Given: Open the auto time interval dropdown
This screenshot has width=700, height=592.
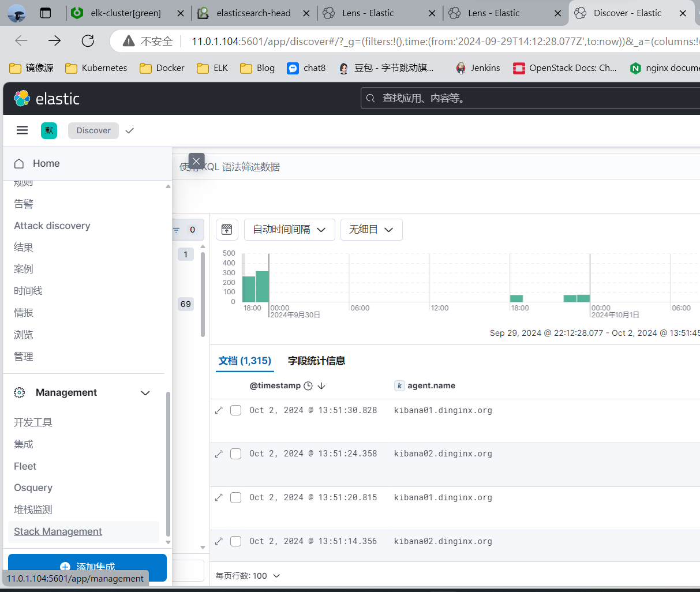Looking at the screenshot, I should [x=290, y=230].
